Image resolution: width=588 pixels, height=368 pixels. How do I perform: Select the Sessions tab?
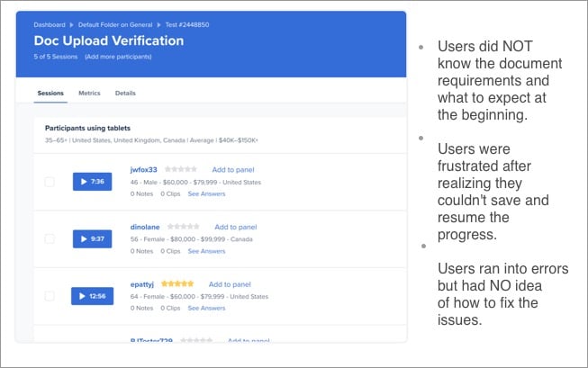coord(50,94)
